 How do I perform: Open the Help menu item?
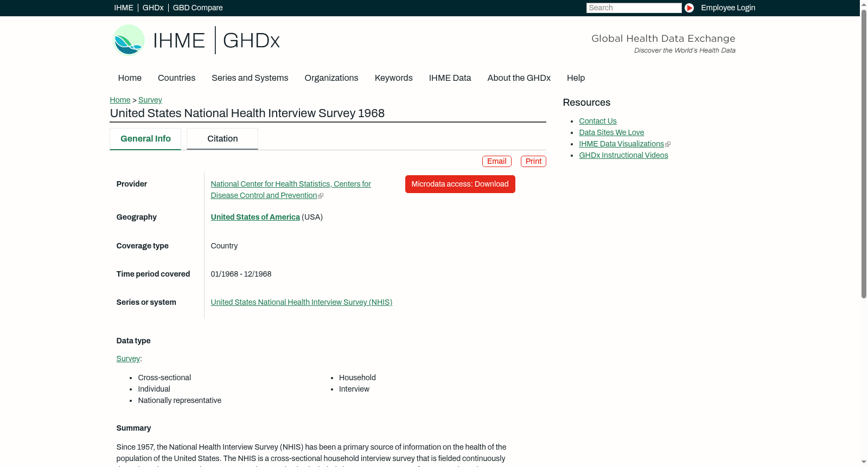[x=576, y=78]
